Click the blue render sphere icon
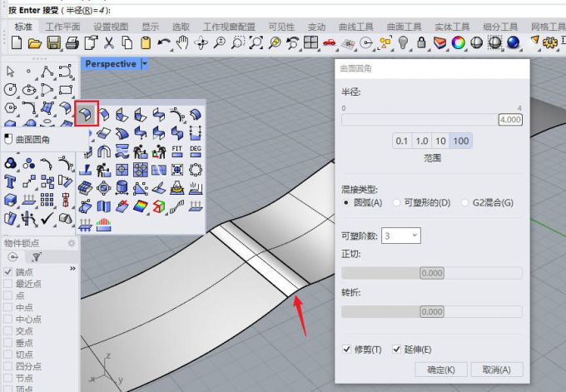566x392 pixels. tap(513, 43)
